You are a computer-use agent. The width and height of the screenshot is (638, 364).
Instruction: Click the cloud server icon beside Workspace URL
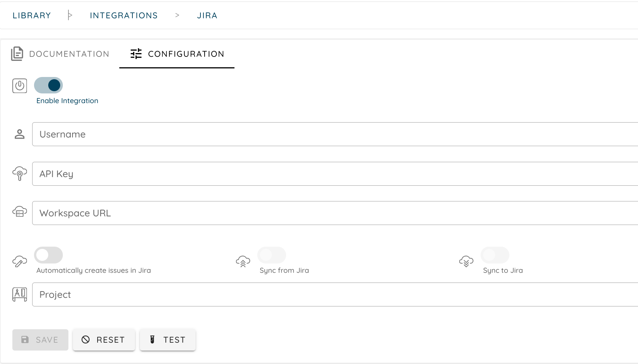pos(19,212)
